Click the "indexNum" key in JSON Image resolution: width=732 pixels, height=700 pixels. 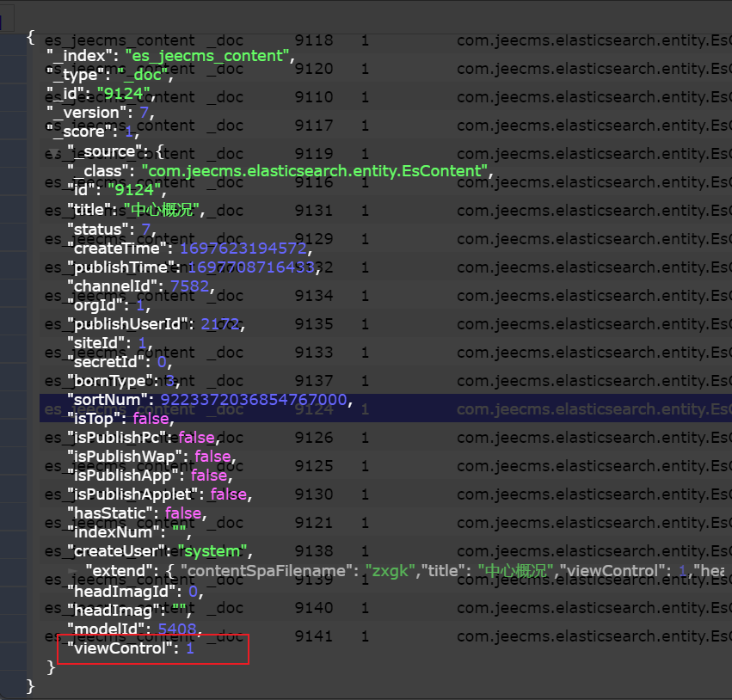click(116, 532)
